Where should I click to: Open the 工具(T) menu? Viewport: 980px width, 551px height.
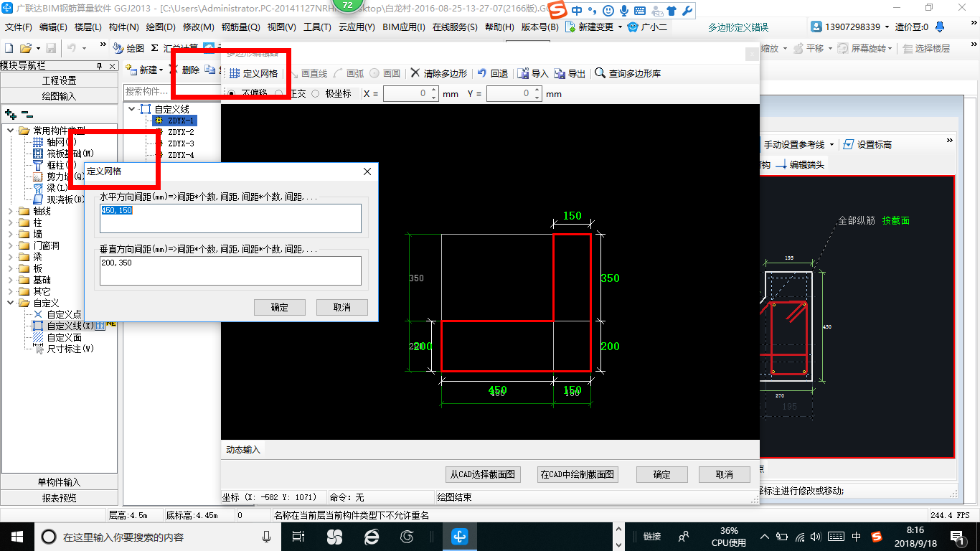[x=317, y=27]
